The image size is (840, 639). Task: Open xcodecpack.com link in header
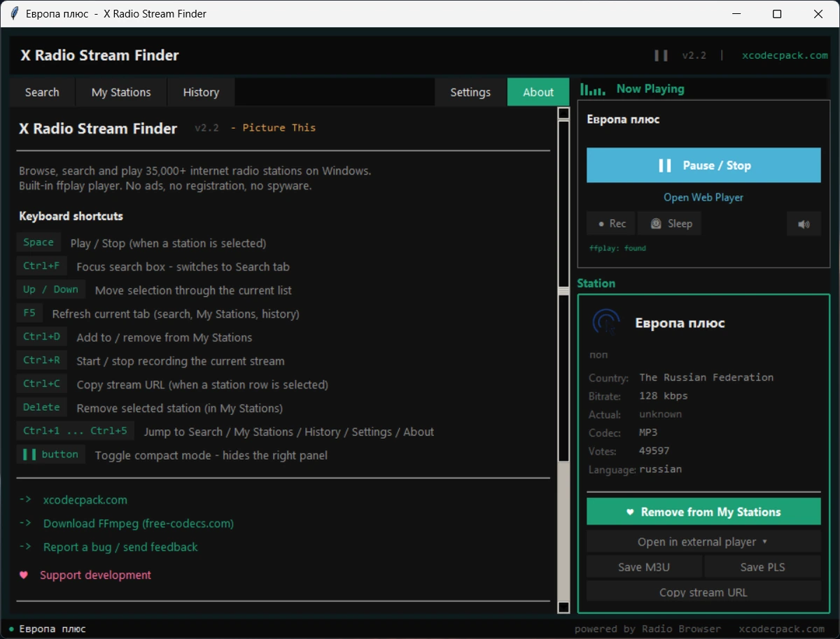[x=785, y=55]
